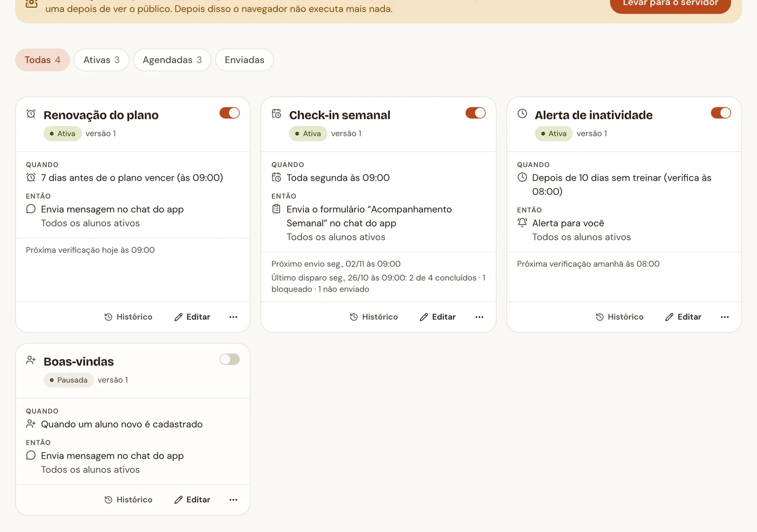This screenshot has width=757, height=532.
Task: Enable the Boas-vindas automation toggle
Action: pos(229,359)
